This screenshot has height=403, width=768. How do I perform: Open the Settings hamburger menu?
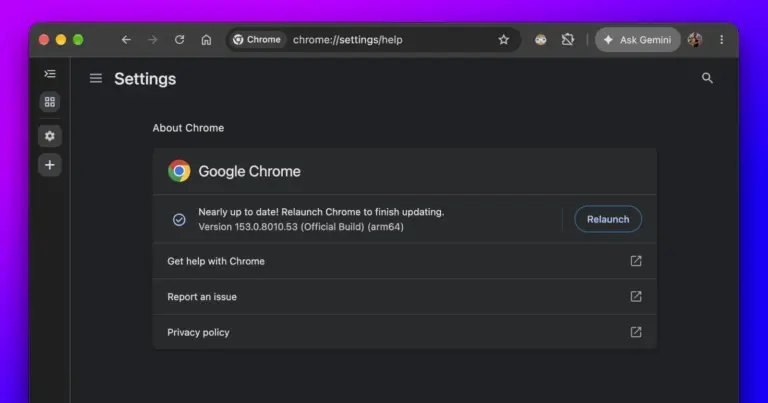(96, 78)
